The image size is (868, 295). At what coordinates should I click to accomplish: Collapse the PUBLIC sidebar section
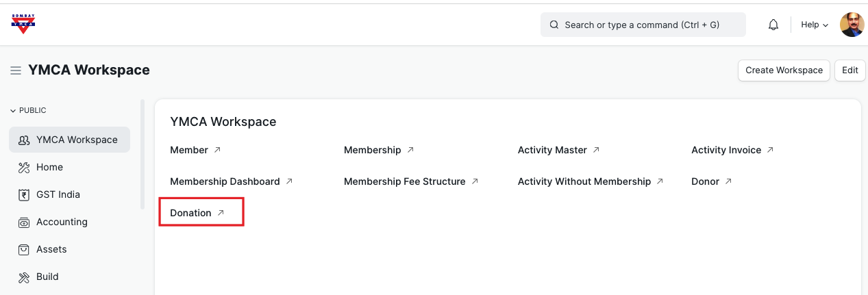coord(28,110)
